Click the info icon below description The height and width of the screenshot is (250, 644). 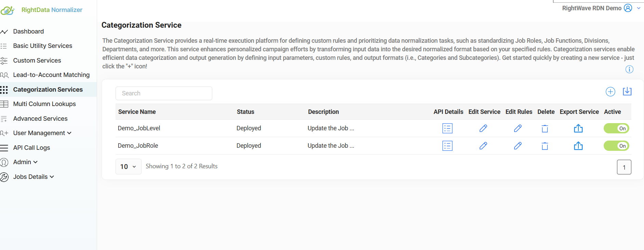(629, 69)
